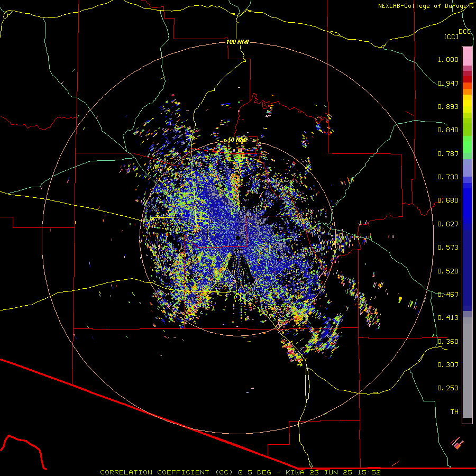Click the 0.253 scale value

(448, 388)
